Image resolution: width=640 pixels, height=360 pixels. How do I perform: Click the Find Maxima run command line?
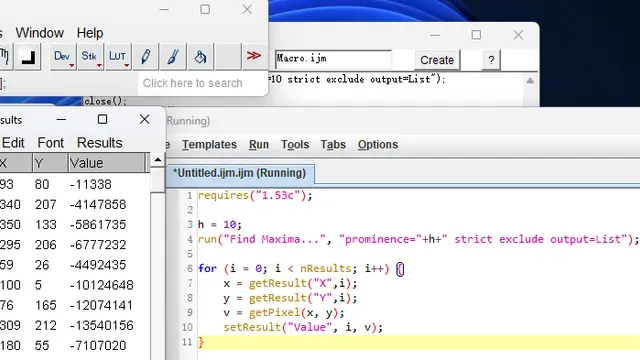[418, 239]
